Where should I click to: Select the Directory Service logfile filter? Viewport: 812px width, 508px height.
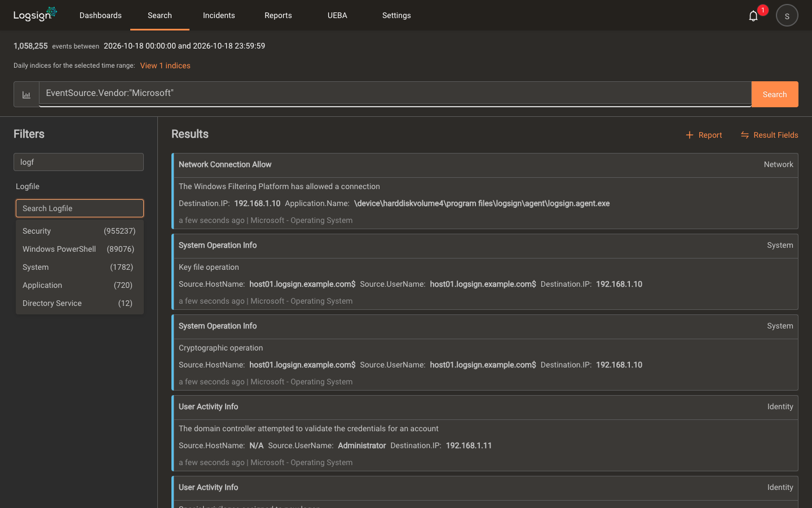point(80,303)
